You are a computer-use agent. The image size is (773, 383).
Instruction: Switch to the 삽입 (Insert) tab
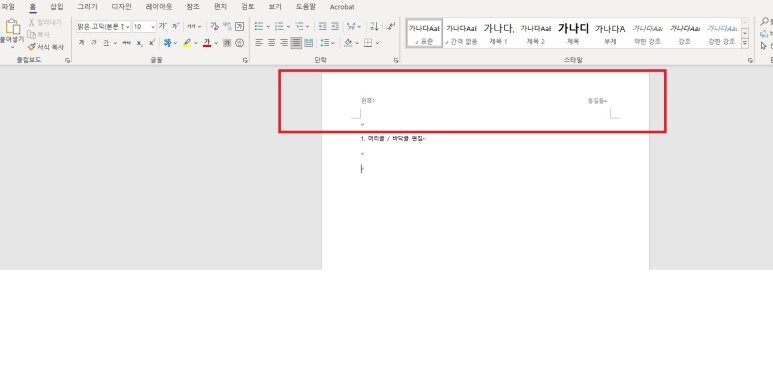tap(57, 7)
